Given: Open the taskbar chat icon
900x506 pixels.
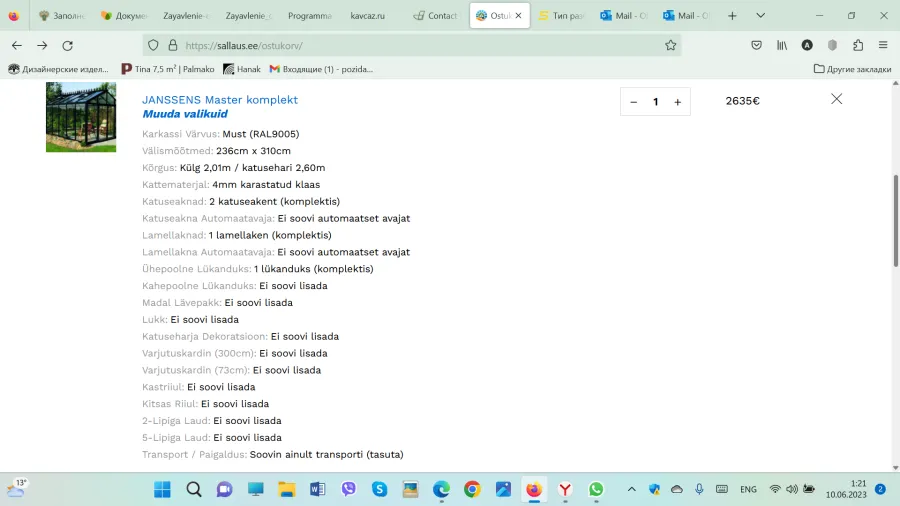Looking at the screenshot, I should (224, 489).
